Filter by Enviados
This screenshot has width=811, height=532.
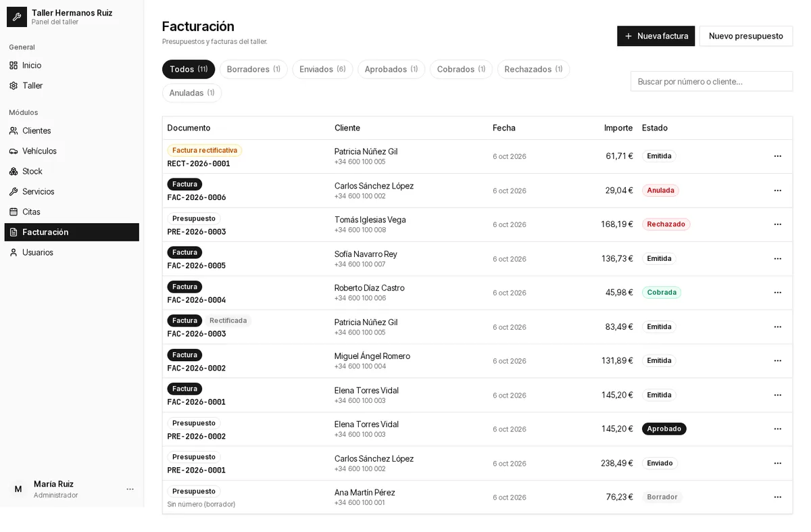pyautogui.click(x=322, y=70)
